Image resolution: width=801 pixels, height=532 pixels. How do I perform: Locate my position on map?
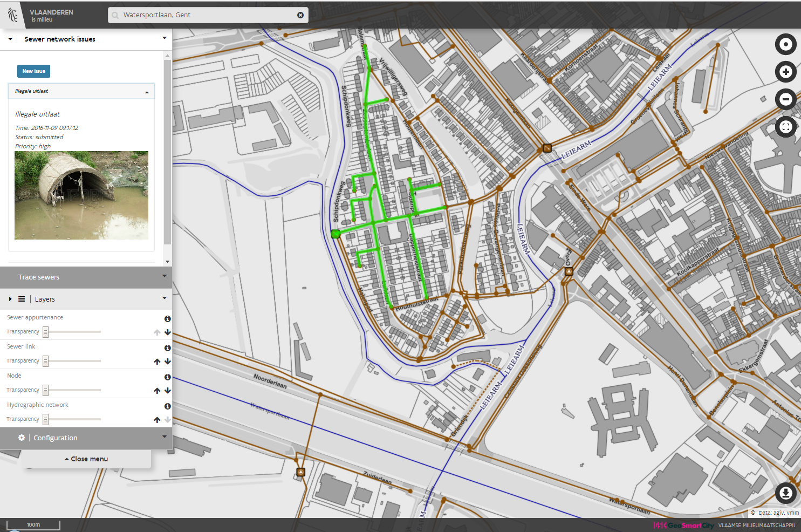(x=786, y=44)
